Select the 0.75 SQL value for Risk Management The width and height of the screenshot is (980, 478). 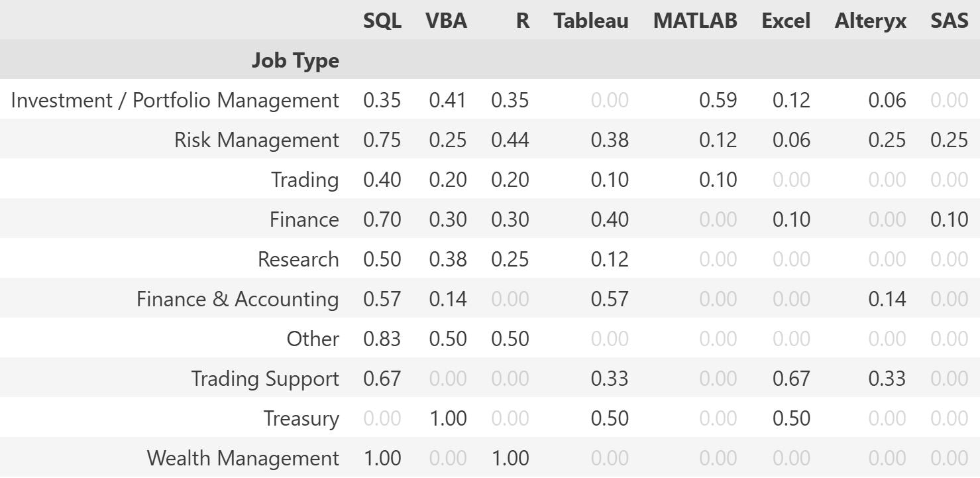[x=382, y=140]
